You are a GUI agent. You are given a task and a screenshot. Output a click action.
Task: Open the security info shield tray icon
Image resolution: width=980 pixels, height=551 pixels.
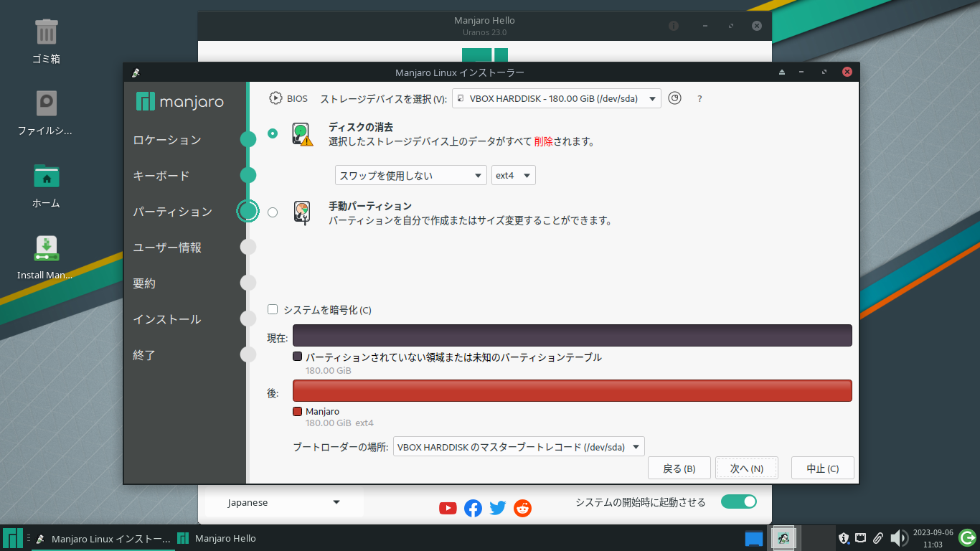pyautogui.click(x=844, y=538)
